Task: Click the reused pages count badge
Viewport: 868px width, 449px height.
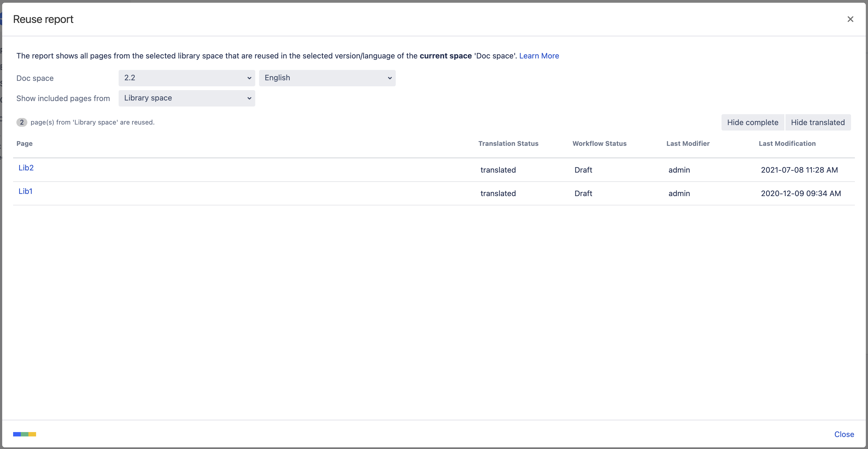Action: [x=22, y=122]
